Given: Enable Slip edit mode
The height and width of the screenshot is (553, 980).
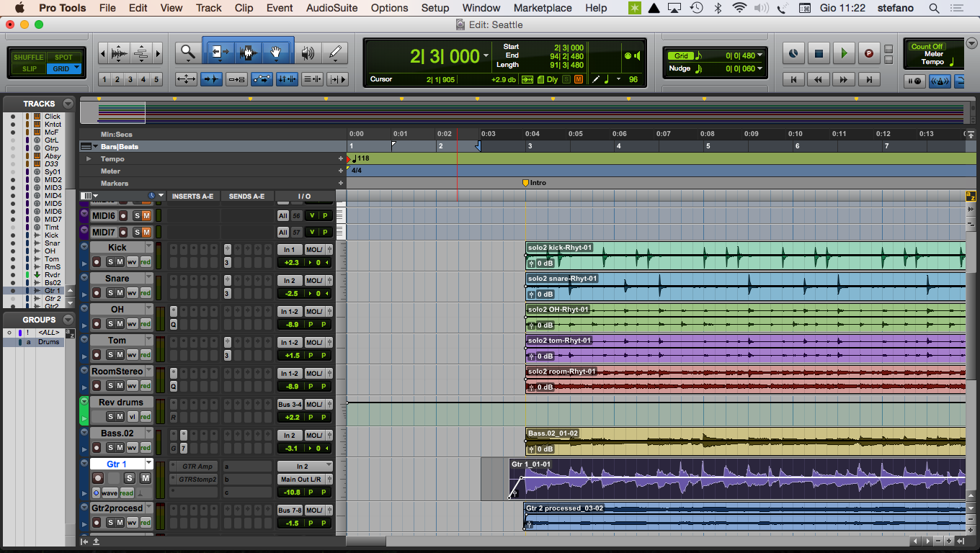Looking at the screenshot, I should (29, 69).
